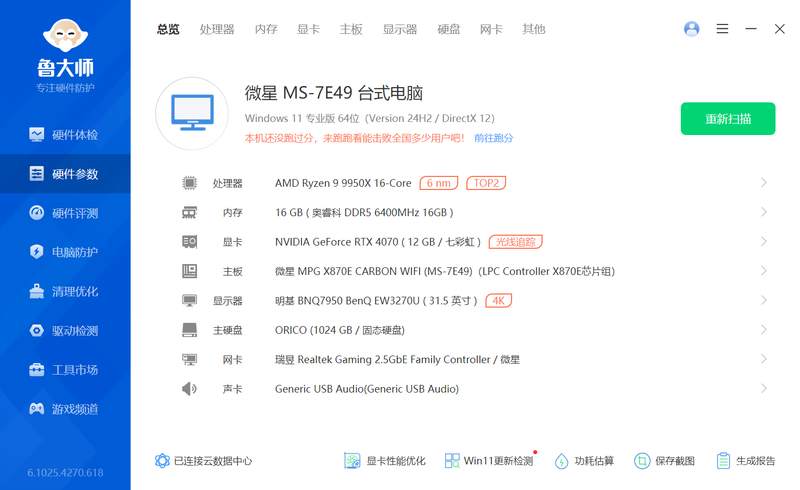Open 清理优化 cleanup section
800x490 pixels.
pyautogui.click(x=65, y=291)
